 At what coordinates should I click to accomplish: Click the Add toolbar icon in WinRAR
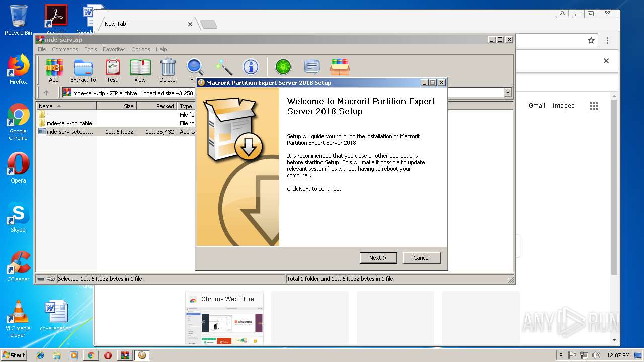tap(54, 70)
